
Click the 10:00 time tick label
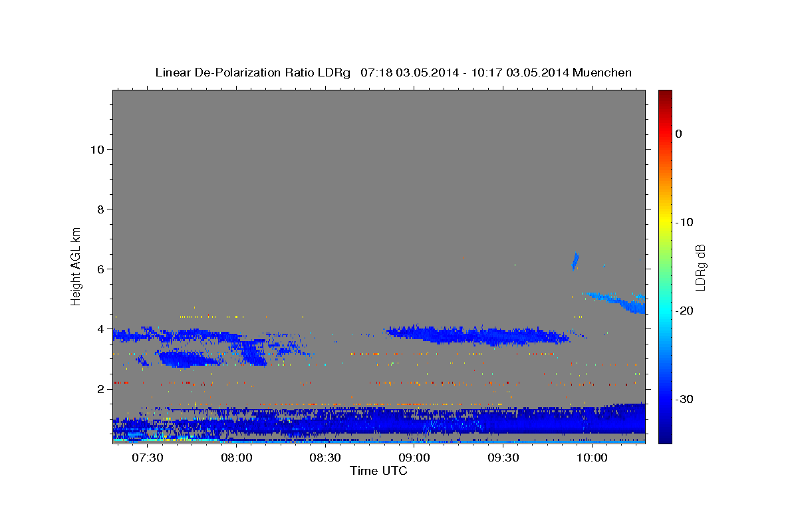(x=591, y=458)
